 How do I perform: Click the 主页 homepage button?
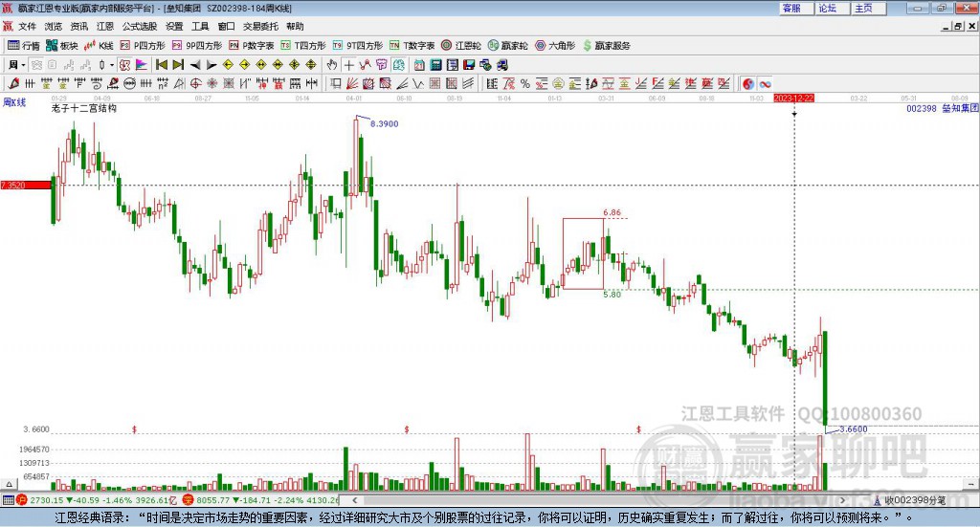(868, 8)
